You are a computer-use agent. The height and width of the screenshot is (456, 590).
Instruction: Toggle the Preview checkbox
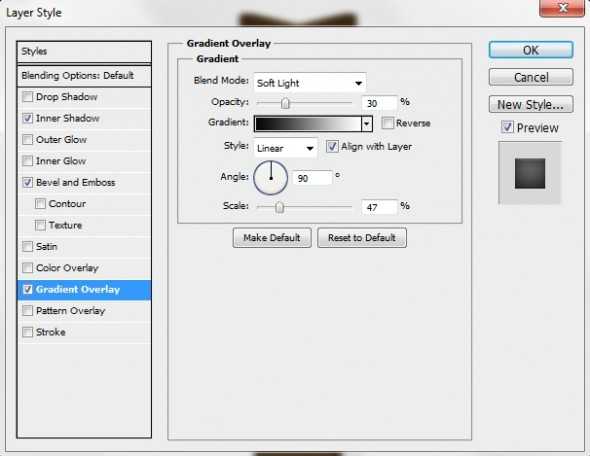pyautogui.click(x=507, y=127)
